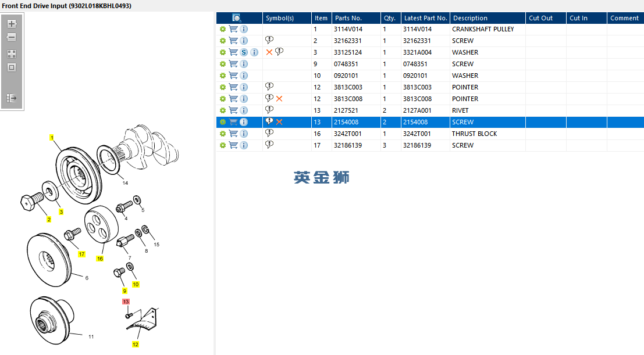Add POINTER 3813C008 to cart
The image size is (644, 355).
tap(233, 99)
